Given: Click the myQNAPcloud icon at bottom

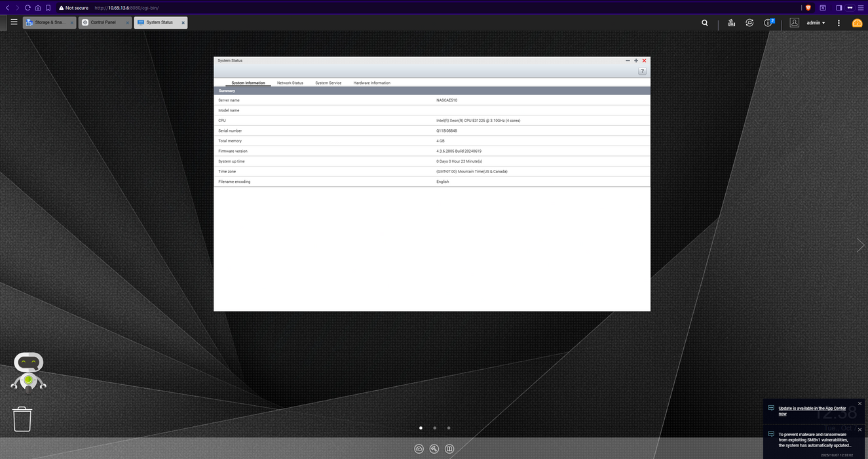Looking at the screenshot, I should coord(419,449).
